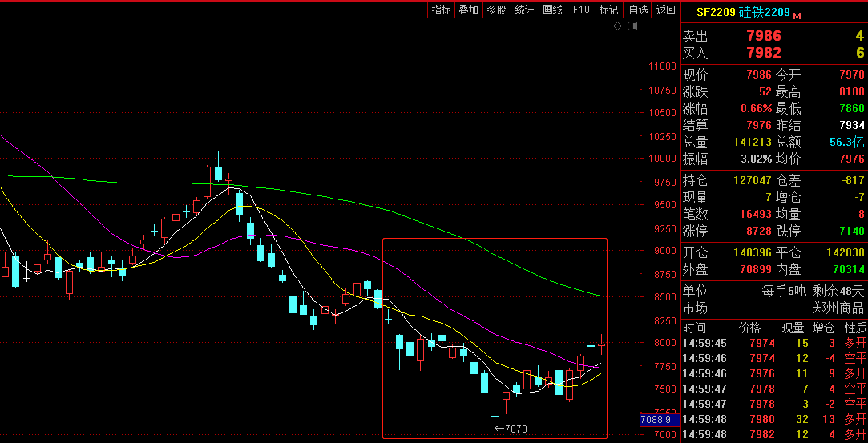The image size is (868, 443).
Task: Click the 叠加 overlay button
Action: click(x=468, y=10)
